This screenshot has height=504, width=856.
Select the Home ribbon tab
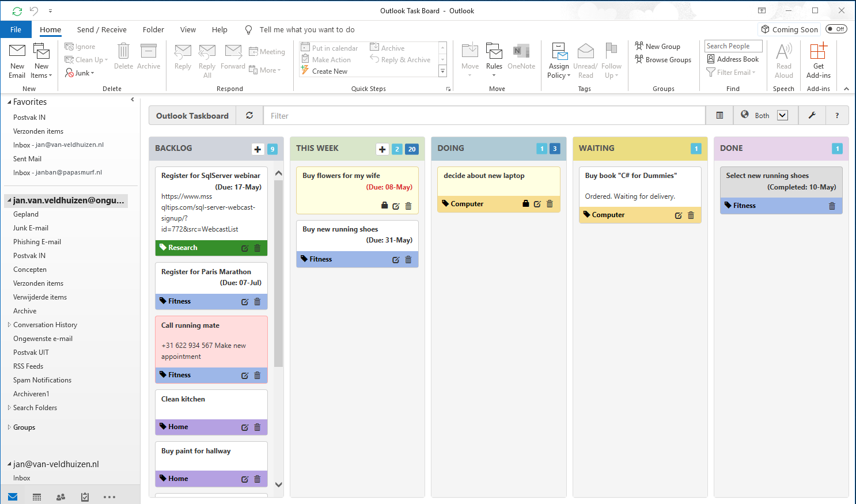coord(51,29)
